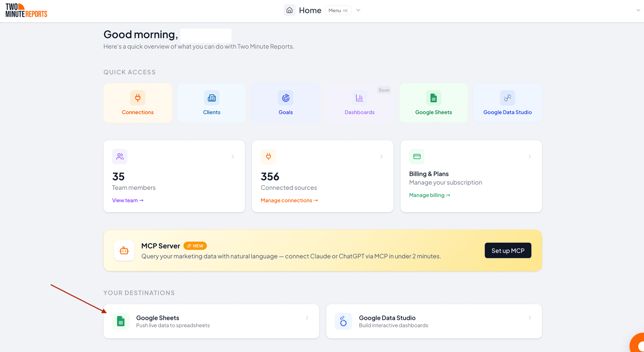The width and height of the screenshot is (644, 352).
Task: Open the account dropdown arrow at top right
Action: 638,10
